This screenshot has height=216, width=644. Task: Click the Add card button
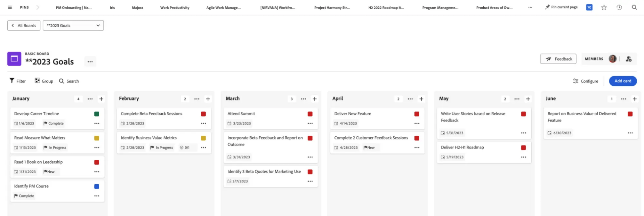pyautogui.click(x=623, y=81)
